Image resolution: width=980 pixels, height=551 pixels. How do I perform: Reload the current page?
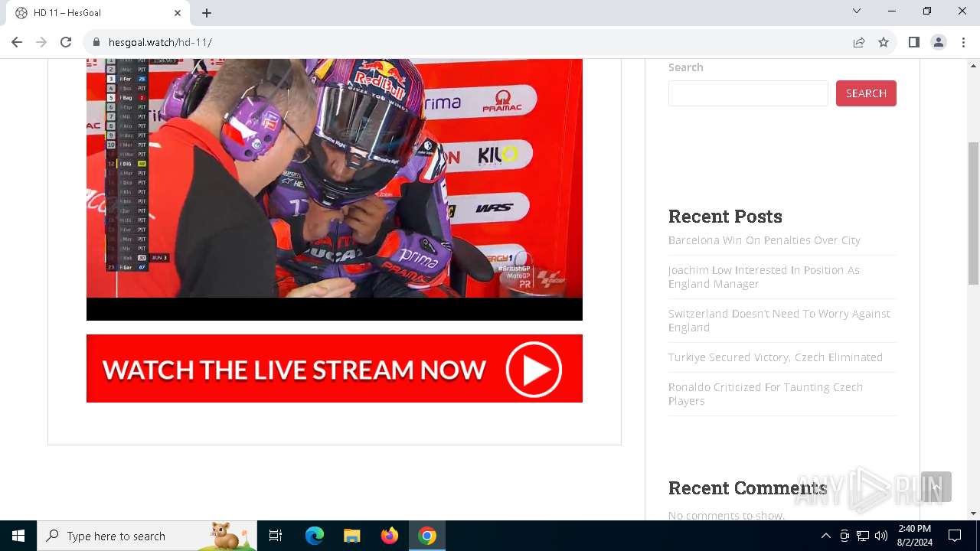[x=66, y=42]
